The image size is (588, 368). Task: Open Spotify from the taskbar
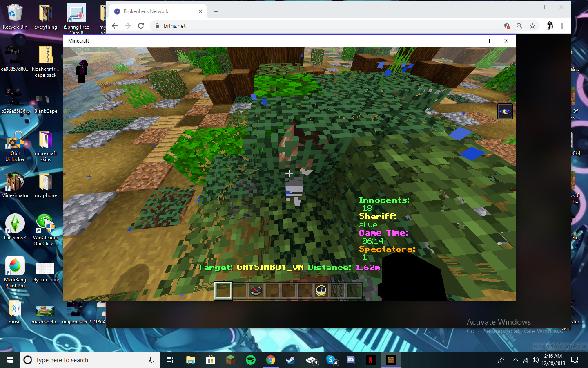[251, 360]
